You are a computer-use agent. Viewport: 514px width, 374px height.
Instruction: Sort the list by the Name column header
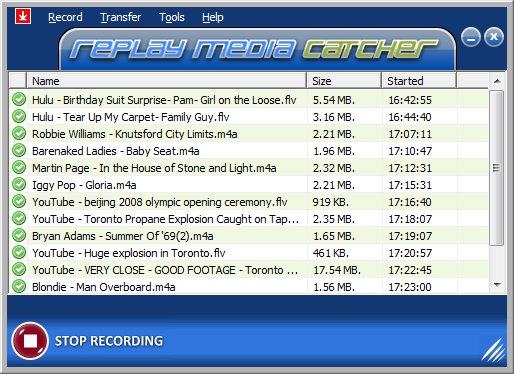pos(166,81)
